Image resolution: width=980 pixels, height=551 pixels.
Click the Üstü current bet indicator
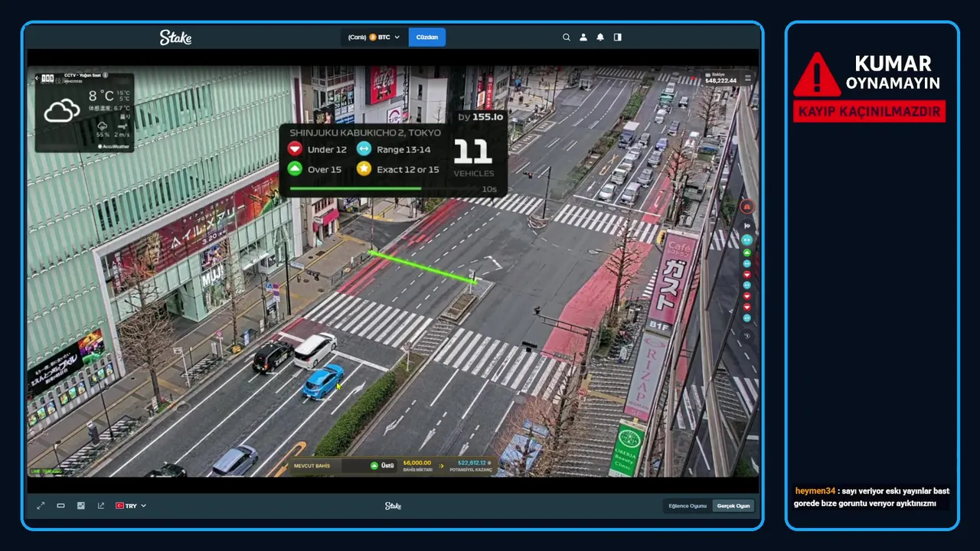click(382, 465)
